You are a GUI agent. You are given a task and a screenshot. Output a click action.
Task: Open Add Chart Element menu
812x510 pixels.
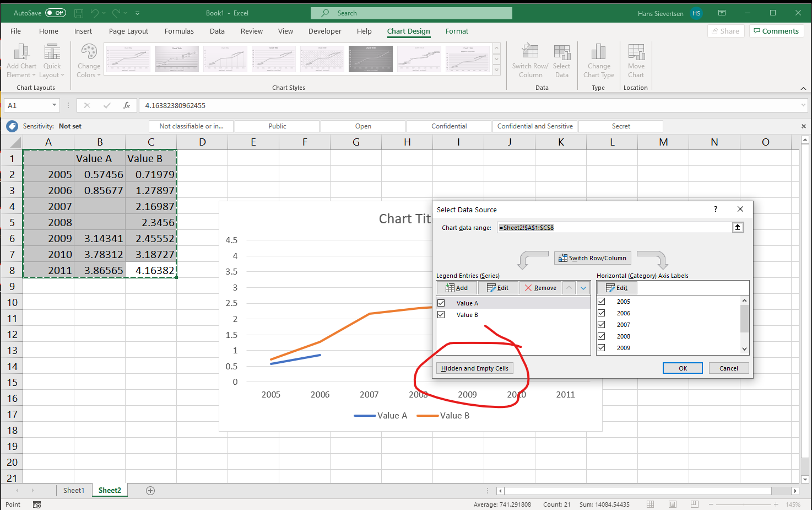click(21, 61)
